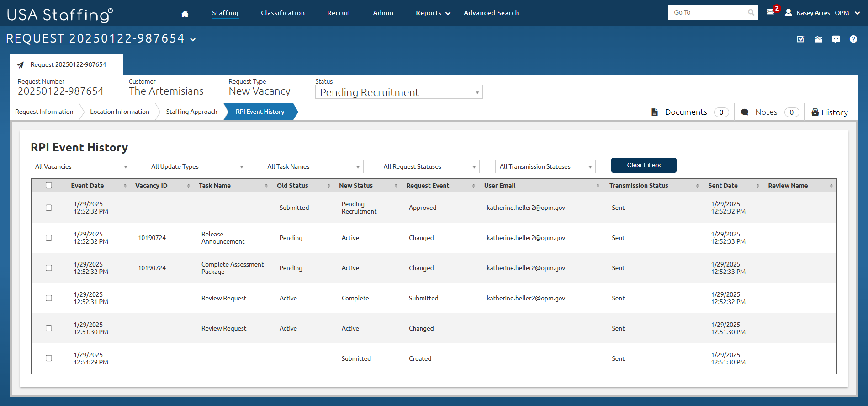Switch to the Staffing Approach tab

(191, 112)
